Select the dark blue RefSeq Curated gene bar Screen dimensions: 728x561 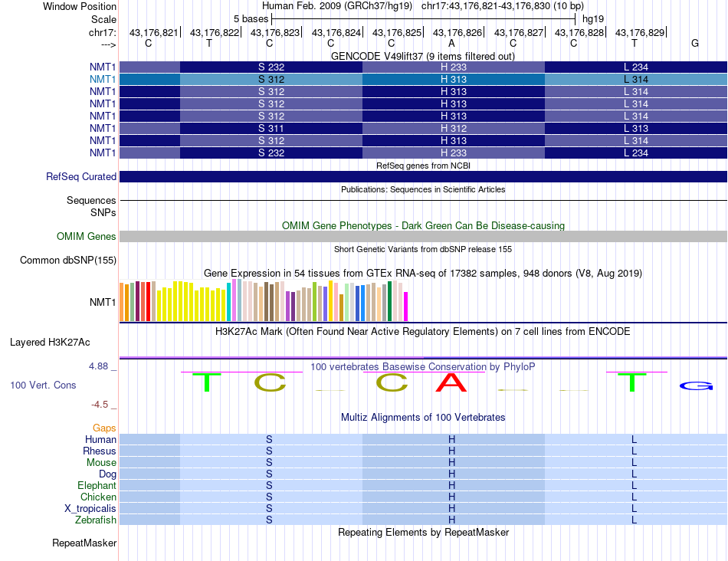point(423,176)
